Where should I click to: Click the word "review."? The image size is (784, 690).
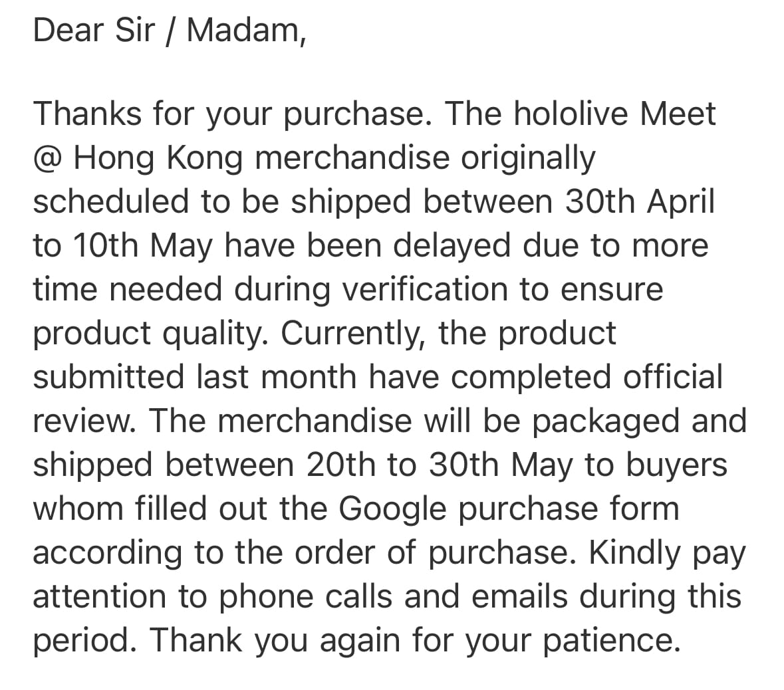pos(84,421)
